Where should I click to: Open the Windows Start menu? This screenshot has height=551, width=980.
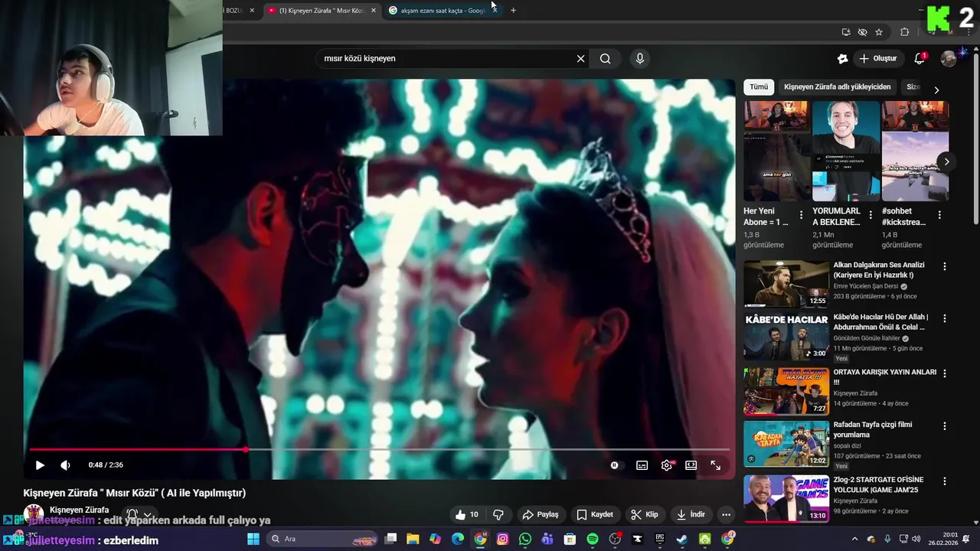coord(253,539)
